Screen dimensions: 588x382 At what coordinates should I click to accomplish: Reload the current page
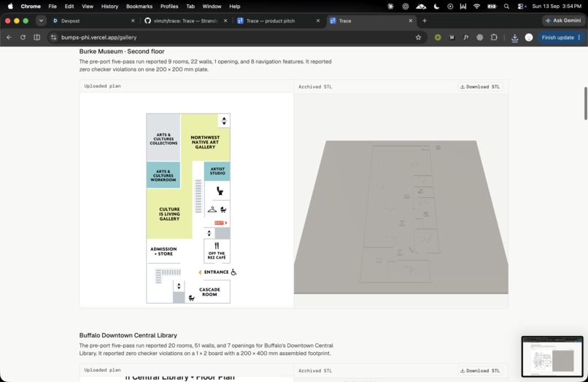coord(23,37)
